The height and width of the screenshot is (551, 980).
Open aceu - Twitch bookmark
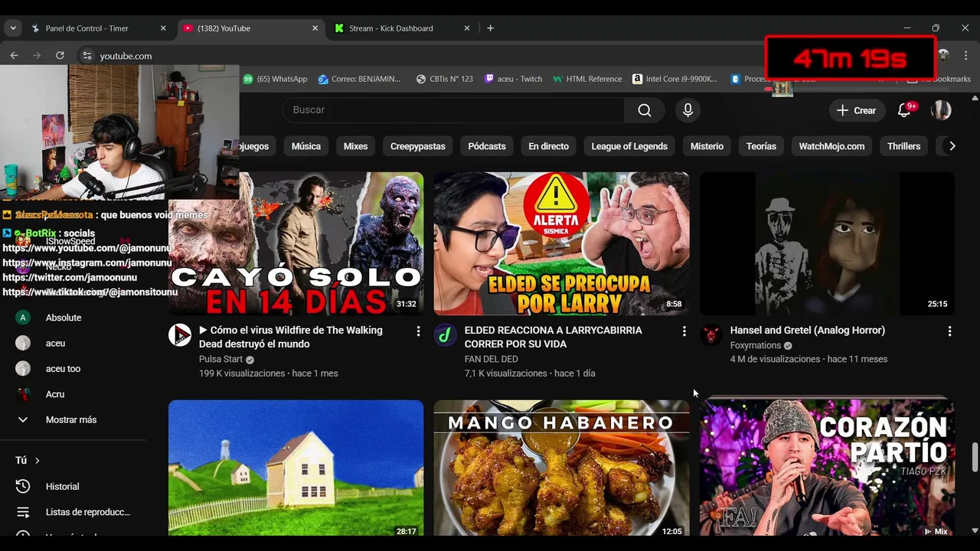pyautogui.click(x=514, y=79)
